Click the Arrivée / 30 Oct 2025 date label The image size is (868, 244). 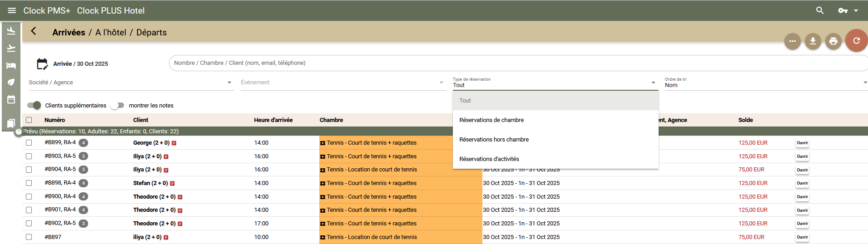click(80, 64)
